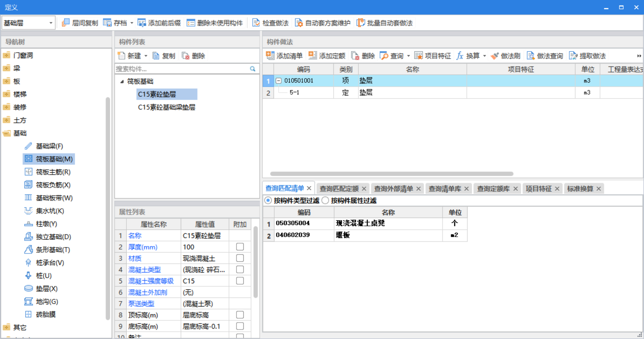Click the 批量自动套做法 icon
The height and width of the screenshot is (339, 644).
[361, 23]
